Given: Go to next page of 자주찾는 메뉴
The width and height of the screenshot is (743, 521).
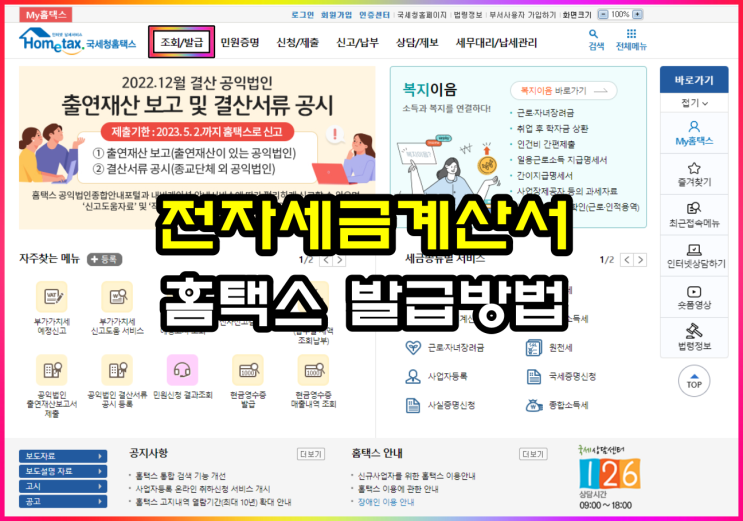Looking at the screenshot, I should click(339, 260).
